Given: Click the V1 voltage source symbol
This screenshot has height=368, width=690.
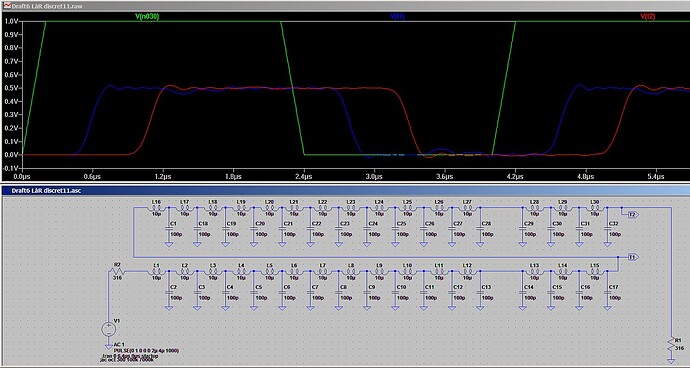Looking at the screenshot, I should tap(108, 329).
